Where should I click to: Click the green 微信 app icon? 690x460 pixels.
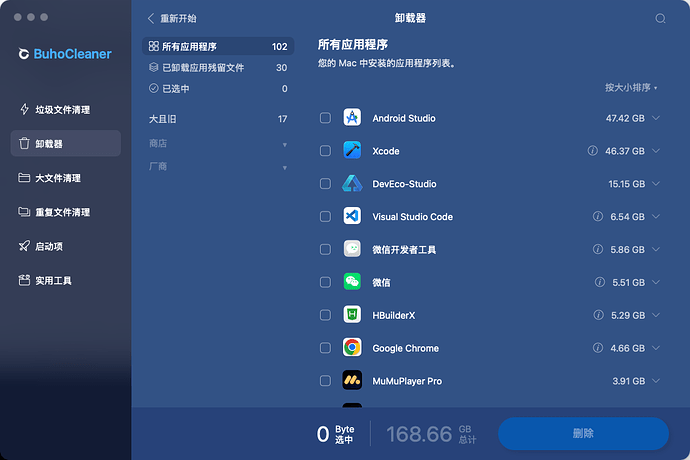[352, 282]
